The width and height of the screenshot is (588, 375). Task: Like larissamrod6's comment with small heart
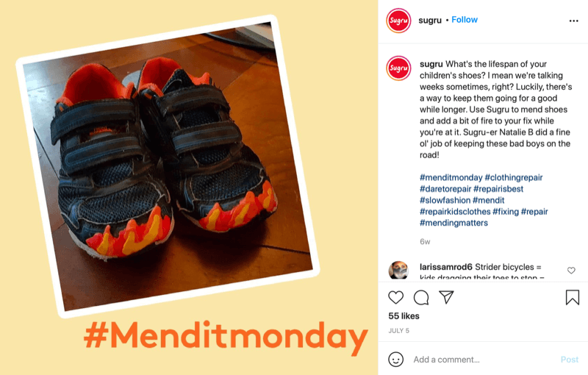pyautogui.click(x=571, y=271)
